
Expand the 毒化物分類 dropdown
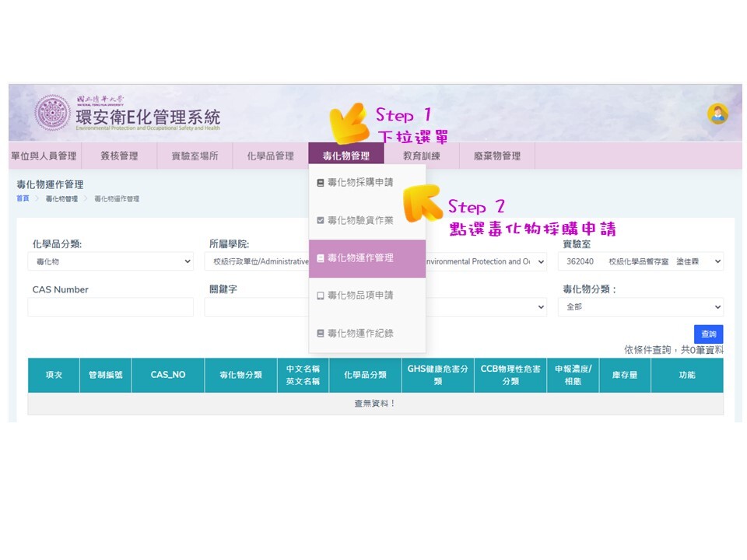(640, 307)
